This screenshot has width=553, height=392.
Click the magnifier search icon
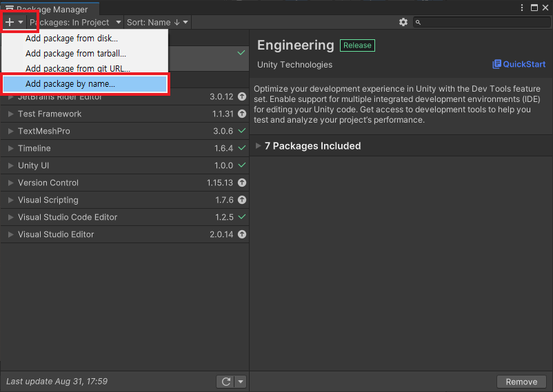pyautogui.click(x=418, y=23)
